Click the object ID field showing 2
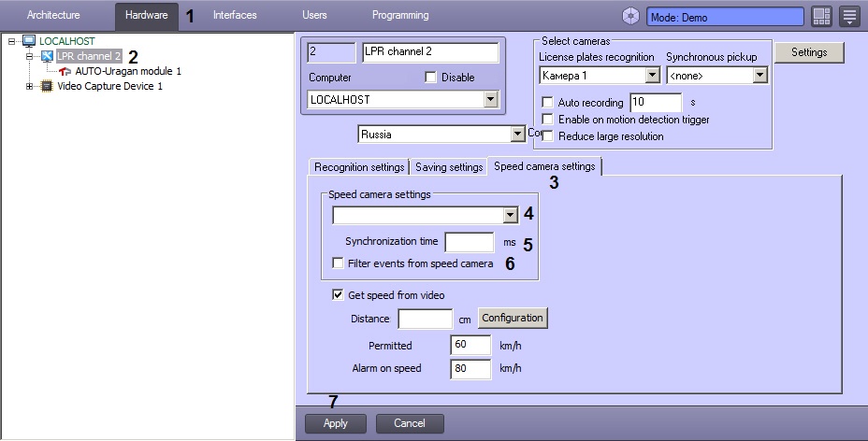Viewport: 868px width, 441px height. tap(331, 52)
